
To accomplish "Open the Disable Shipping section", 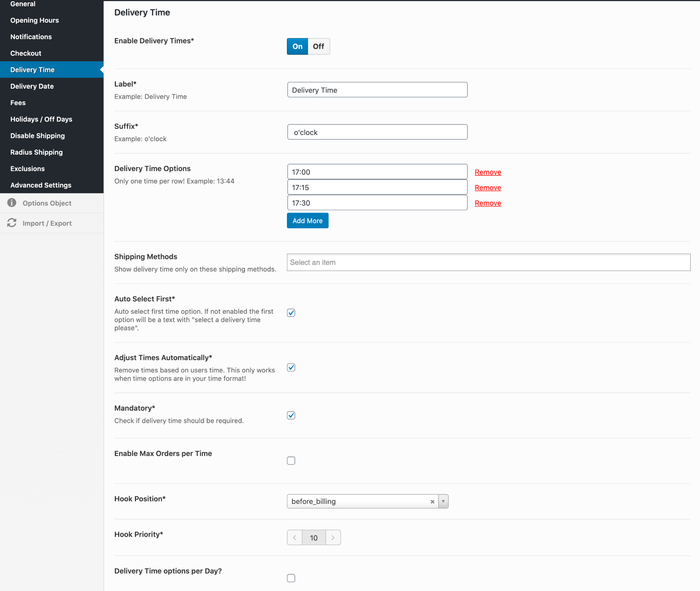I will click(52, 136).
